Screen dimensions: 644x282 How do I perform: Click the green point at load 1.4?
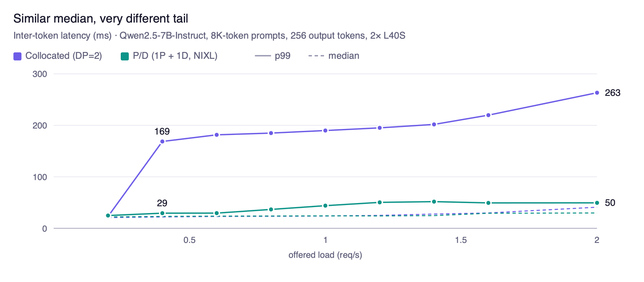pos(434,202)
